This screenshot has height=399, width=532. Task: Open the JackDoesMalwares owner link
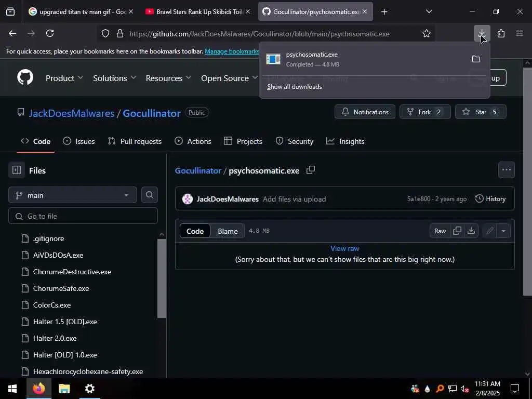pyautogui.click(x=72, y=113)
